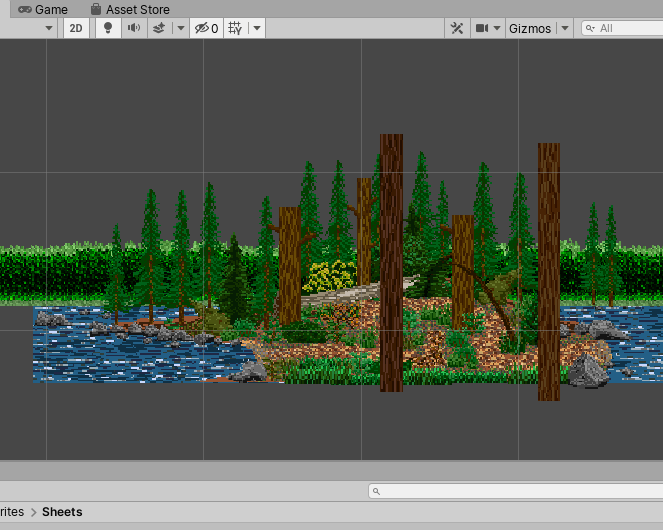Expand Gizmos dropdown arrow

pyautogui.click(x=564, y=28)
